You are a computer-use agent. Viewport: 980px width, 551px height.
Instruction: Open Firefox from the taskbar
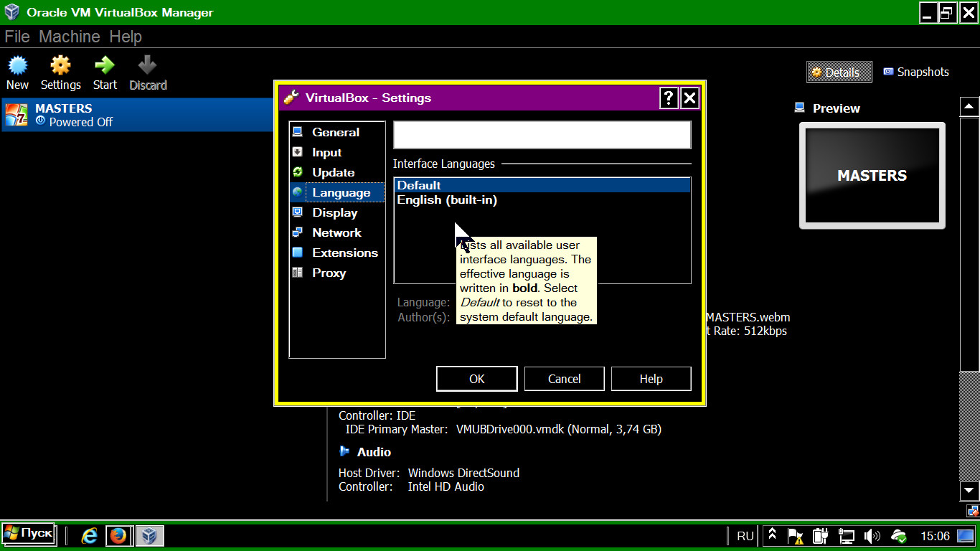pyautogui.click(x=118, y=535)
